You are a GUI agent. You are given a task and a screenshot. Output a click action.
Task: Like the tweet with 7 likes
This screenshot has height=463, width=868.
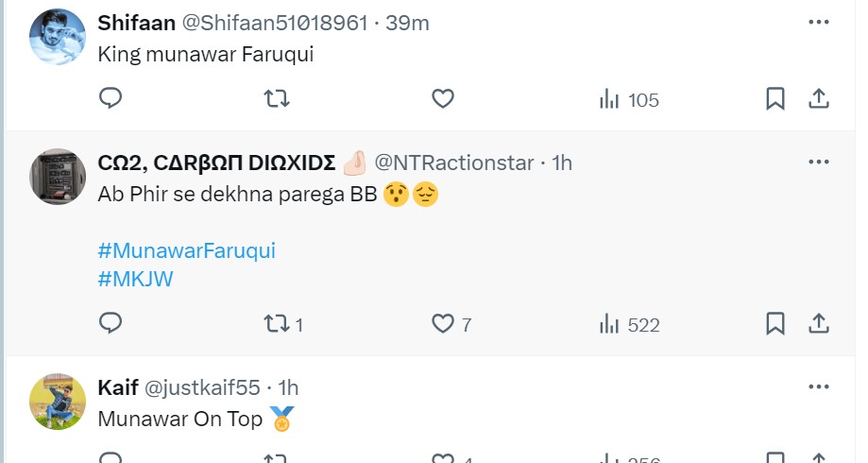click(443, 324)
